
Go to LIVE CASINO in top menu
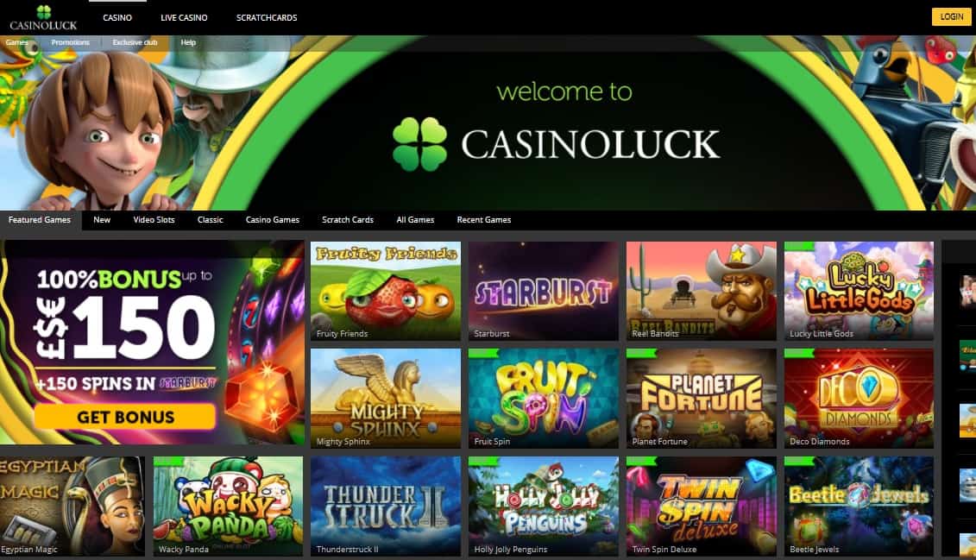pos(184,17)
